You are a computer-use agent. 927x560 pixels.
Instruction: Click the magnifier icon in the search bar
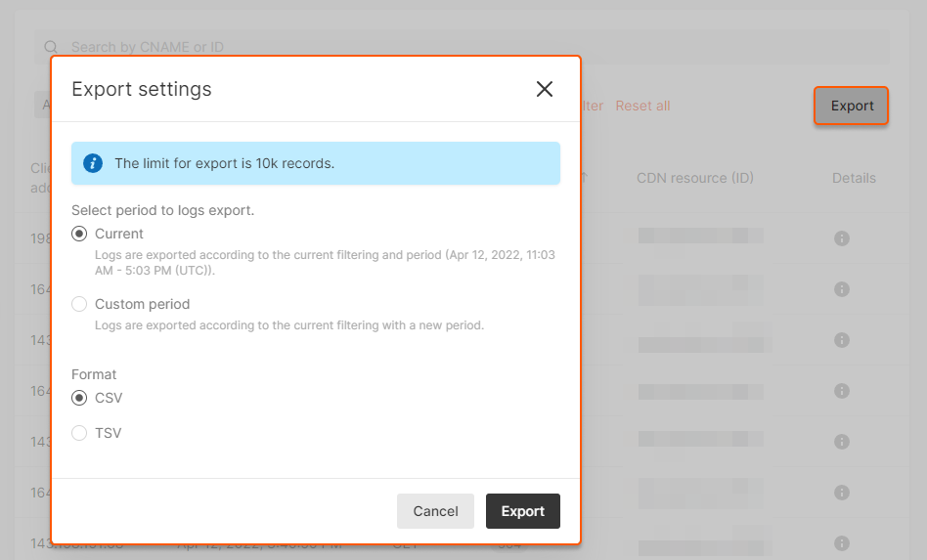tap(51, 47)
